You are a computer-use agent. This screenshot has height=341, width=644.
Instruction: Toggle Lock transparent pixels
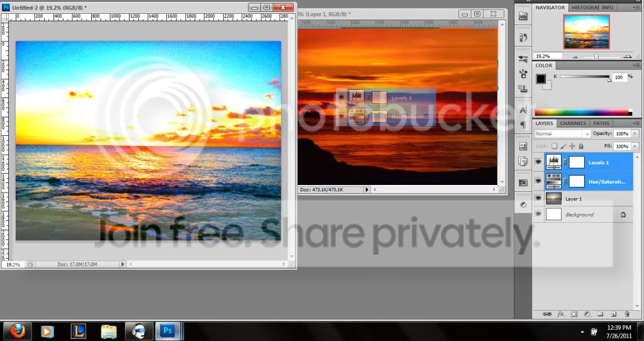(x=555, y=146)
